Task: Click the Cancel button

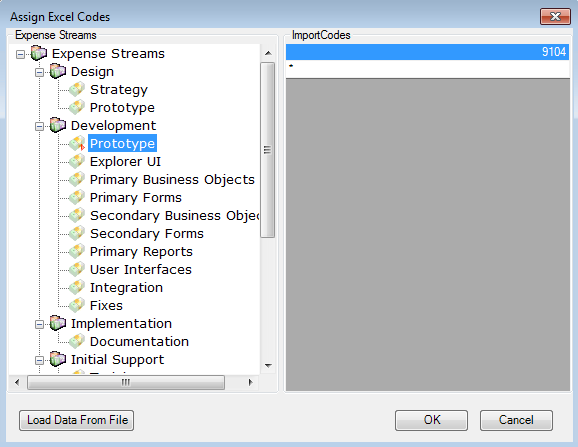Action: 516,420
